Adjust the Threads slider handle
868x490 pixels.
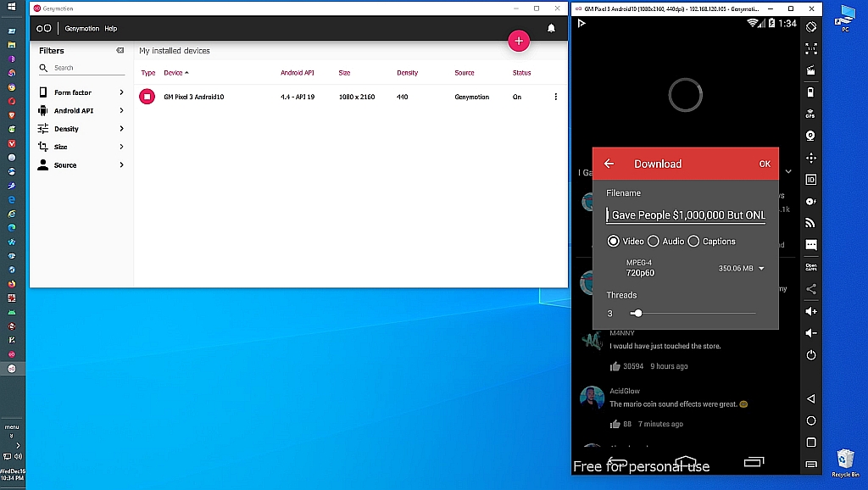637,314
